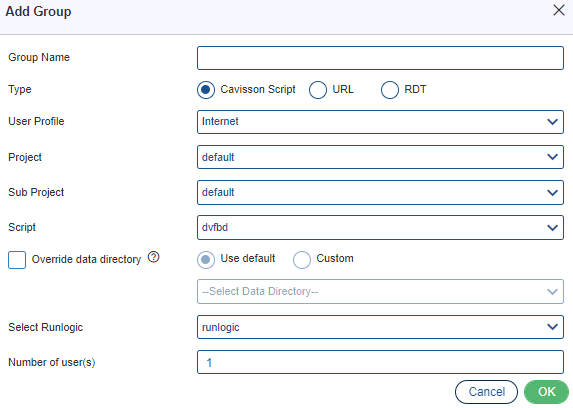Click the Select Runlogic chevron arrow
This screenshot has width=573, height=408.
[552, 327]
